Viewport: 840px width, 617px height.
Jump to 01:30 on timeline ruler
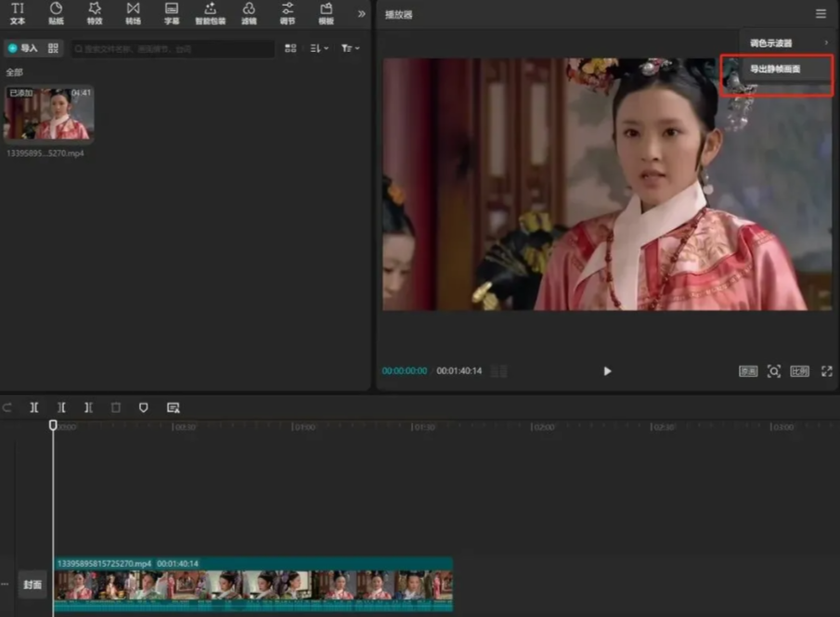pyautogui.click(x=423, y=427)
